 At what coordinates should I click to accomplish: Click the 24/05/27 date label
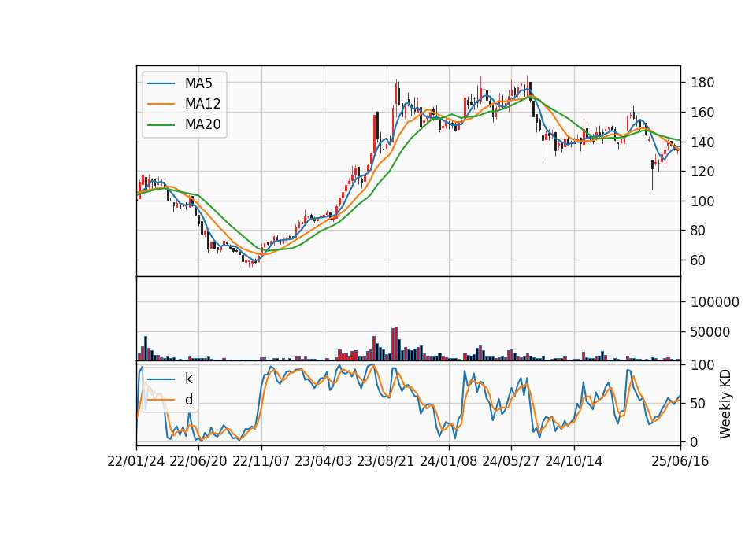pyautogui.click(x=510, y=462)
